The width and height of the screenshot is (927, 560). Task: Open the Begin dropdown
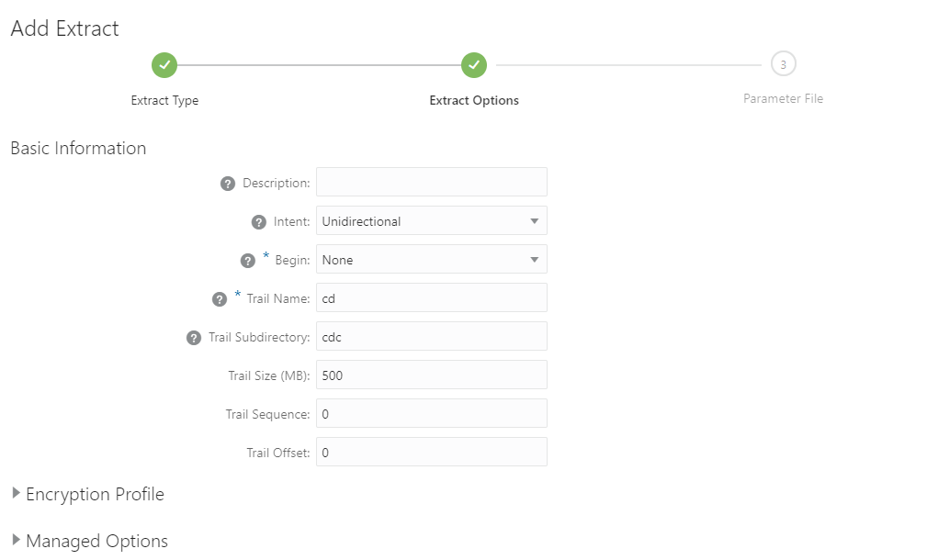pos(432,260)
